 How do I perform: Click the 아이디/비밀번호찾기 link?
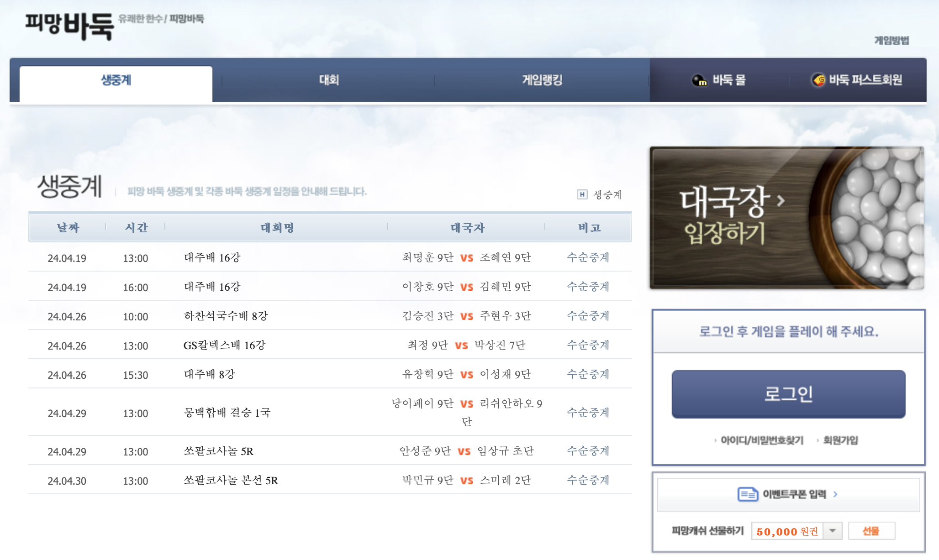tap(761, 440)
